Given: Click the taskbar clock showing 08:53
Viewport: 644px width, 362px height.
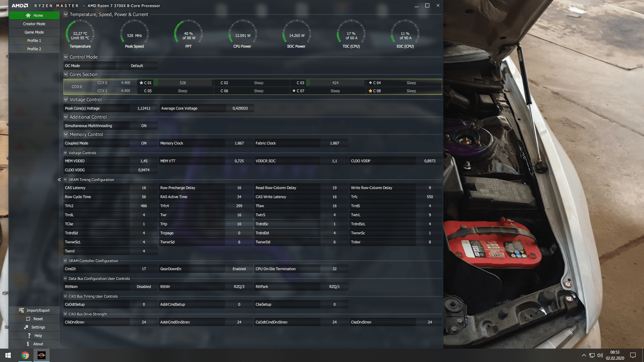Looking at the screenshot, I should pos(615,355).
